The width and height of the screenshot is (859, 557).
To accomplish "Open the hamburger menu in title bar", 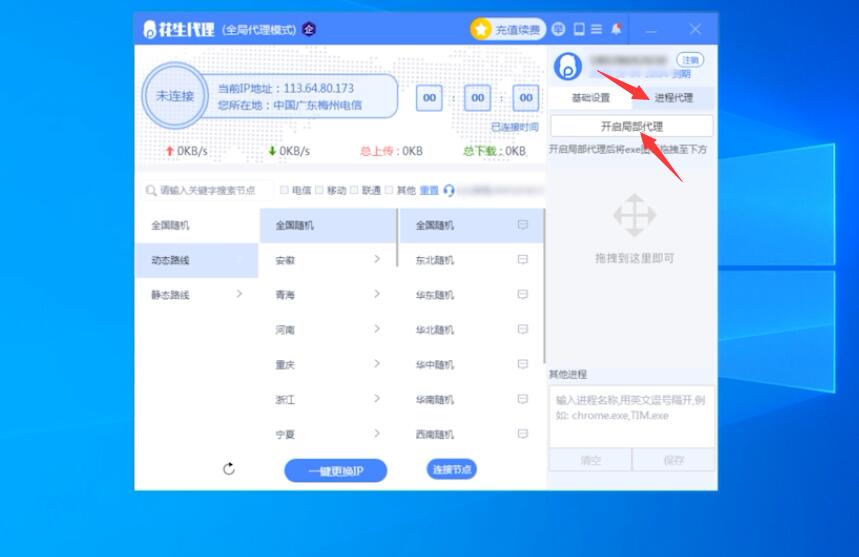I will click(597, 29).
